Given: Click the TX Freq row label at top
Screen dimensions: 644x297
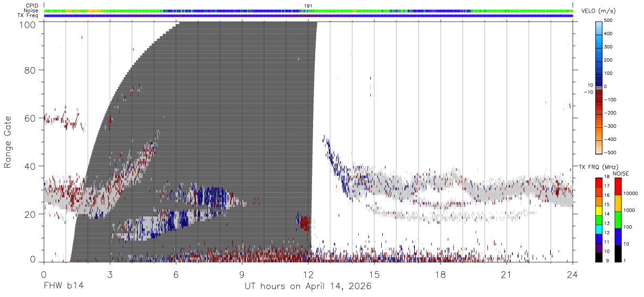Looking at the screenshot, I should pyautogui.click(x=28, y=16).
